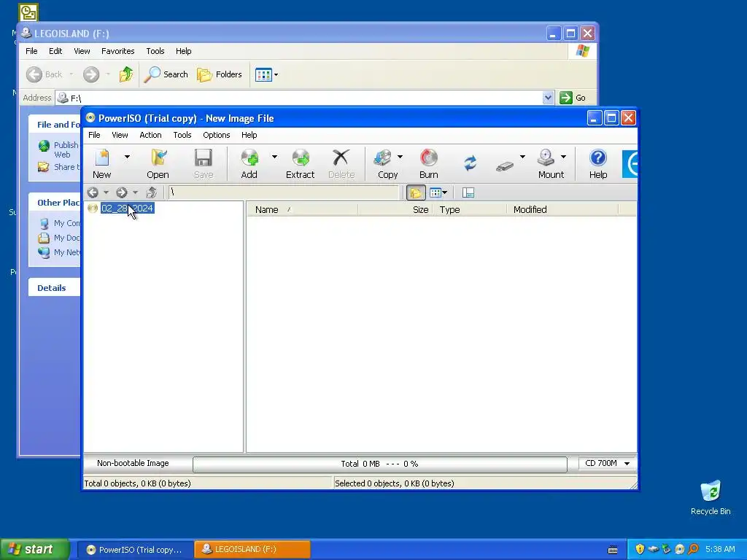The width and height of the screenshot is (747, 560).
Task: Click the 5:38 AM taskbar clock
Action: click(x=720, y=549)
